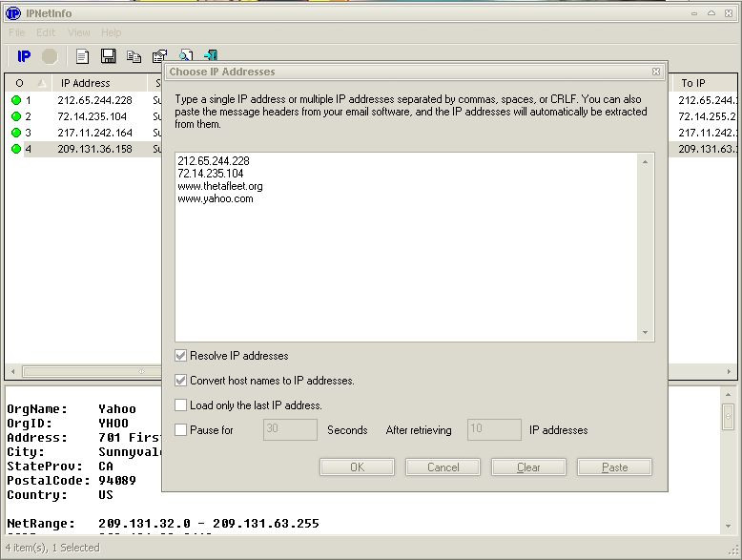This screenshot has width=742, height=560.
Task: Toggle Convert host names to IP addresses
Action: coord(181,381)
